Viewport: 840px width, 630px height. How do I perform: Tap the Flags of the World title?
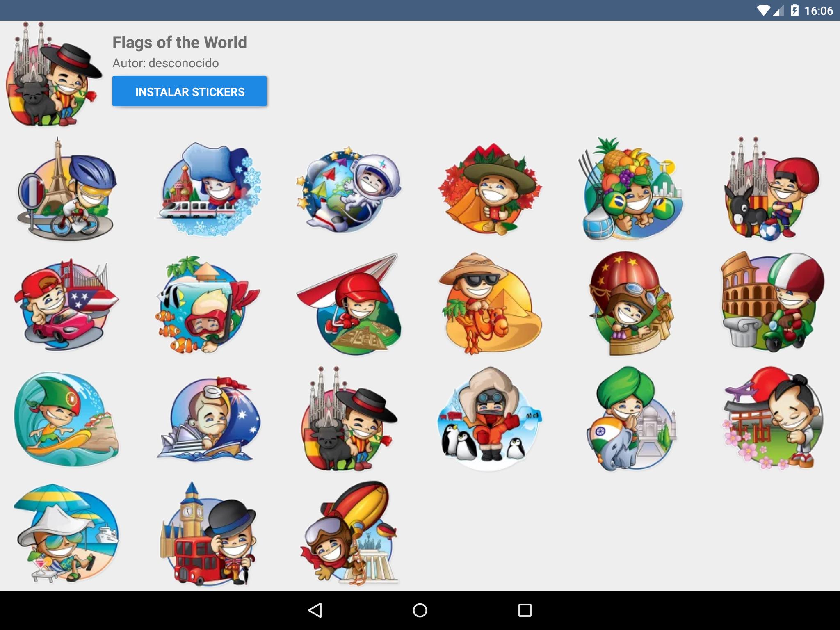click(180, 42)
